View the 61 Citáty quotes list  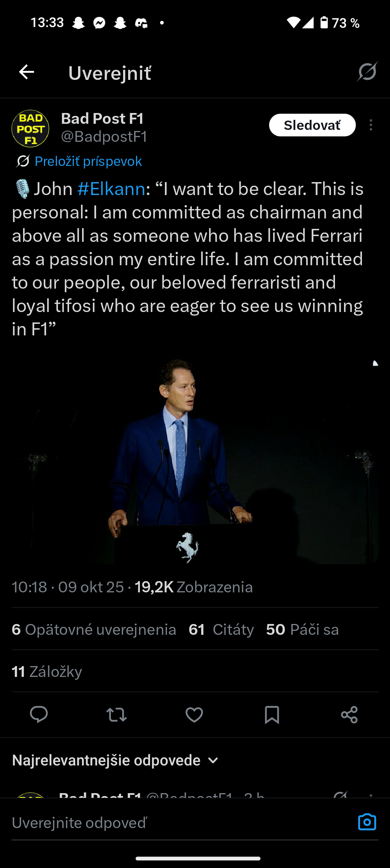[221, 630]
